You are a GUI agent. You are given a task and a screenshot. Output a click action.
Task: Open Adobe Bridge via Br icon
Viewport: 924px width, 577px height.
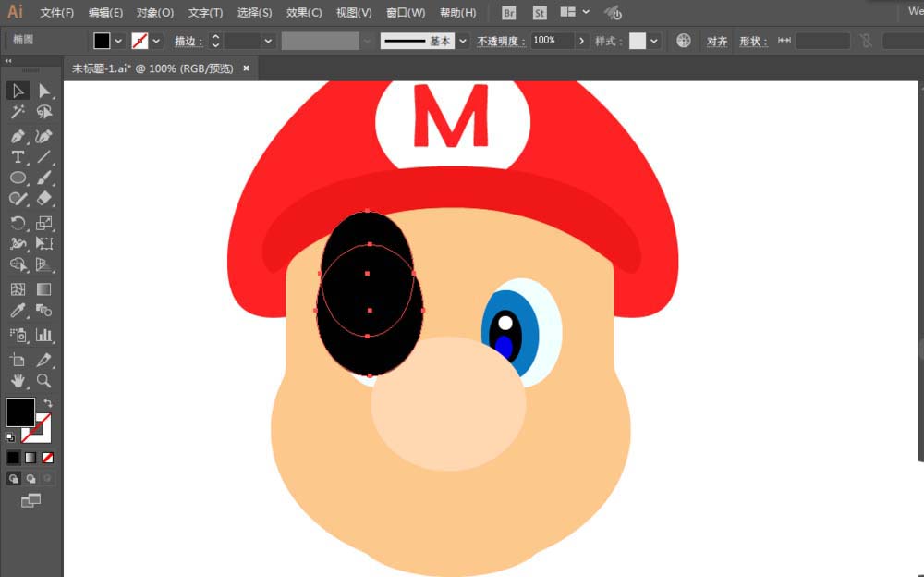508,12
